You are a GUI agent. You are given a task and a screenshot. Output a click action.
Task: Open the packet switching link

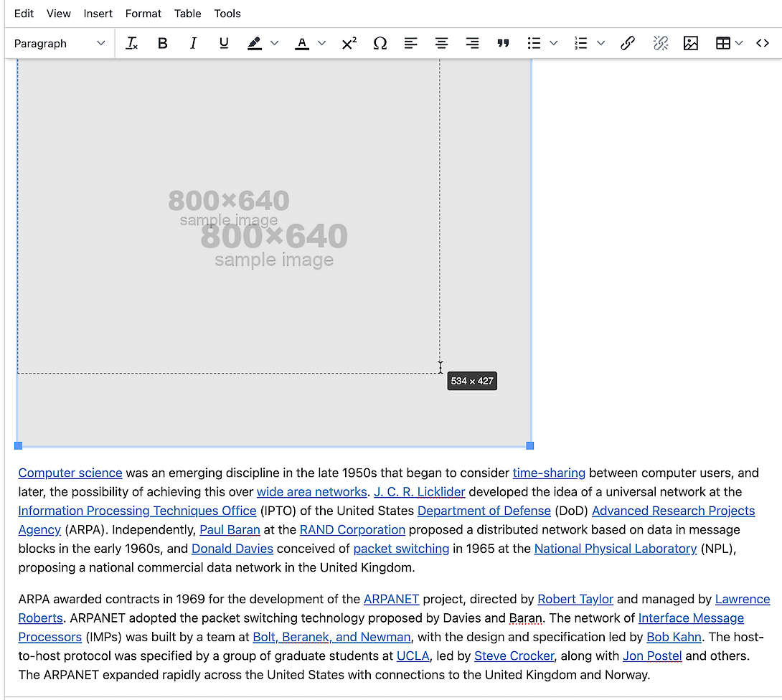pos(401,549)
